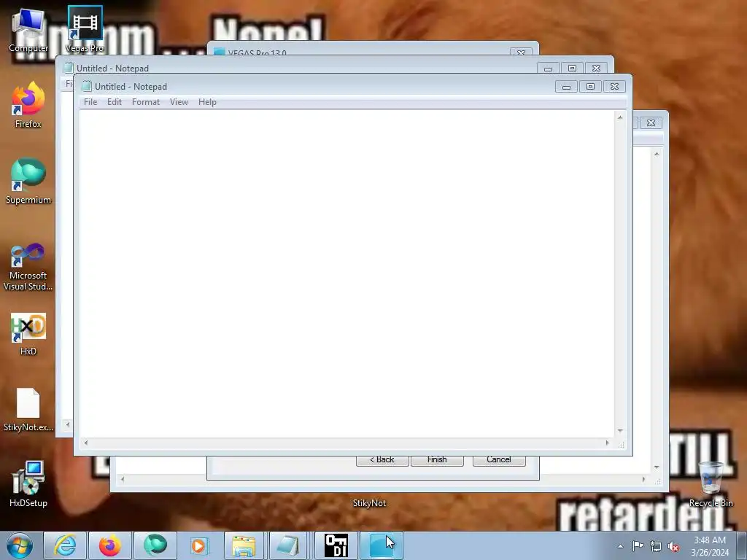Open the Windows Start menu
Screen dimensions: 747x560
tap(20, 545)
